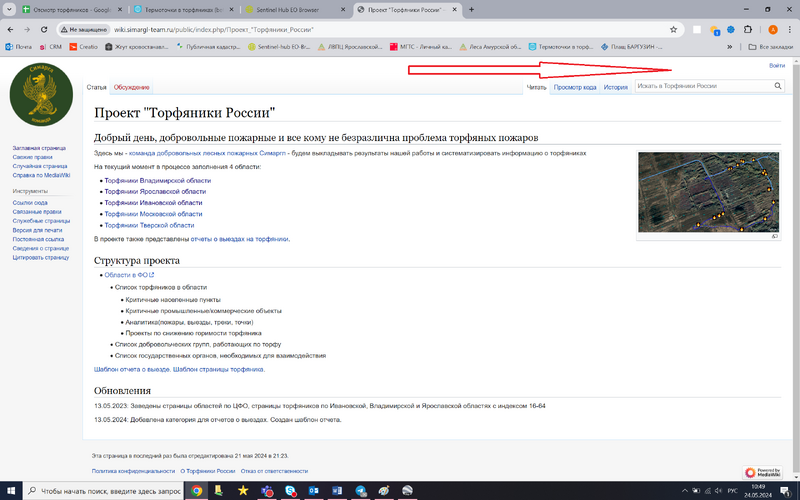Open 'Торфяники Ивановской области' link
This screenshot has width=800, height=500.
click(x=153, y=203)
